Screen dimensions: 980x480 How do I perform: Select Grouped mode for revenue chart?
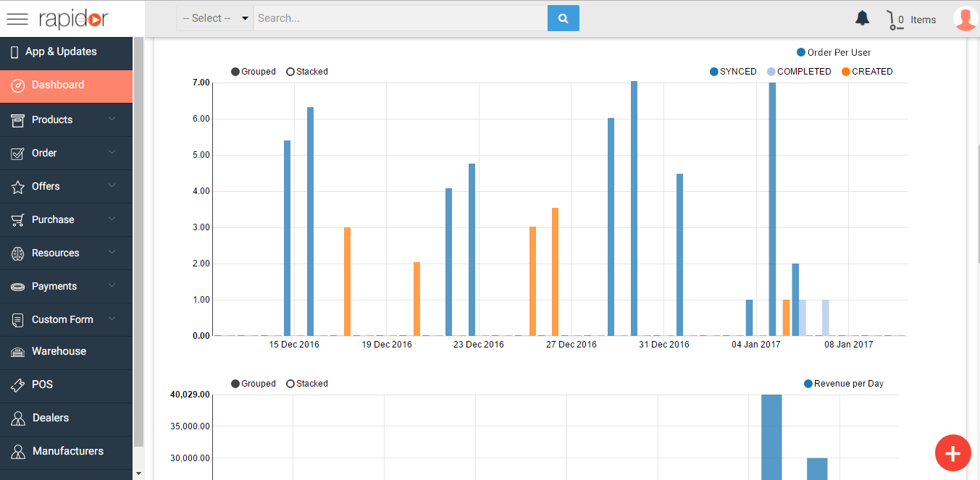pos(235,384)
